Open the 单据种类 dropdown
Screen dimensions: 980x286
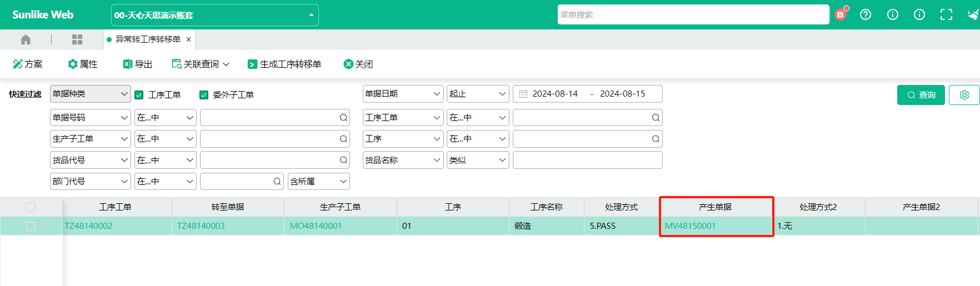[x=91, y=94]
